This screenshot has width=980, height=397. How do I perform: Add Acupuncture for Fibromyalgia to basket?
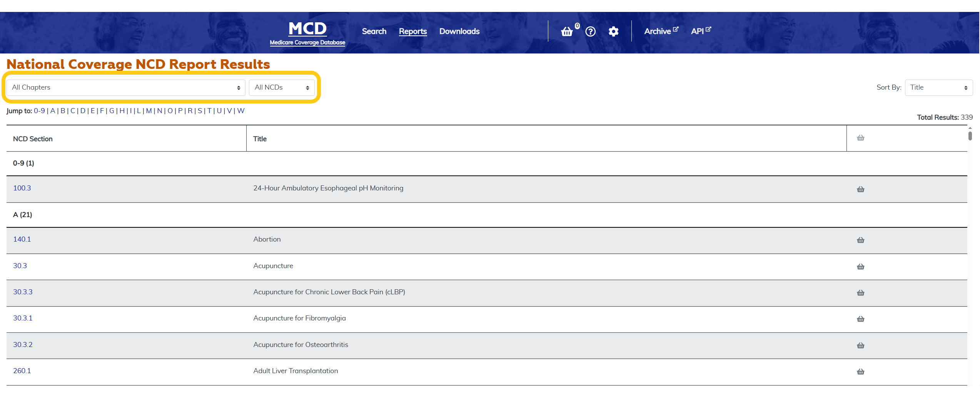tap(860, 319)
